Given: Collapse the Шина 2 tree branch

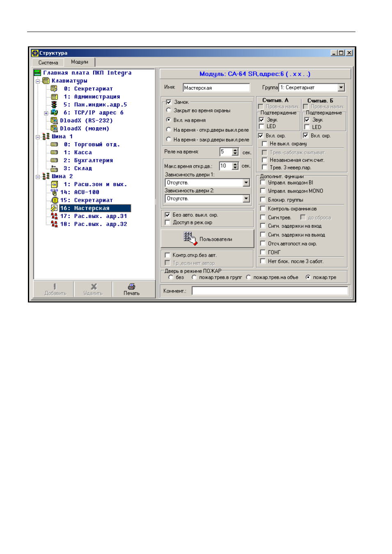Looking at the screenshot, I should pos(38,176).
